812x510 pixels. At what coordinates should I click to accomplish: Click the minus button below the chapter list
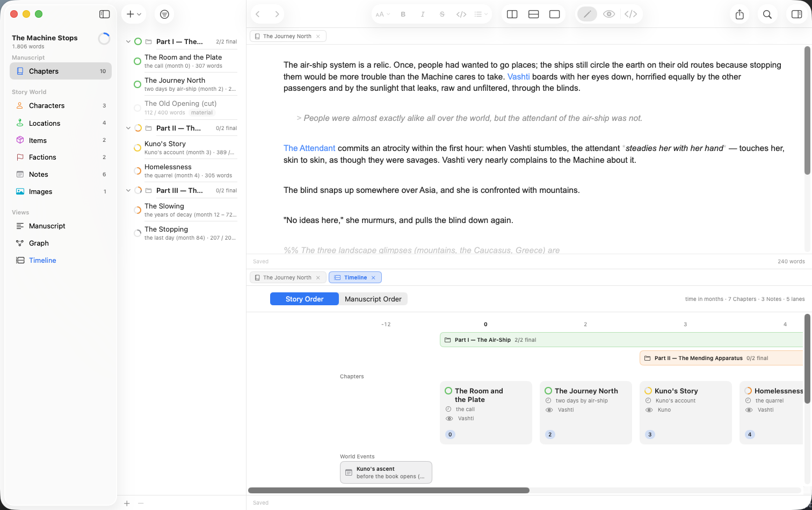tap(141, 504)
